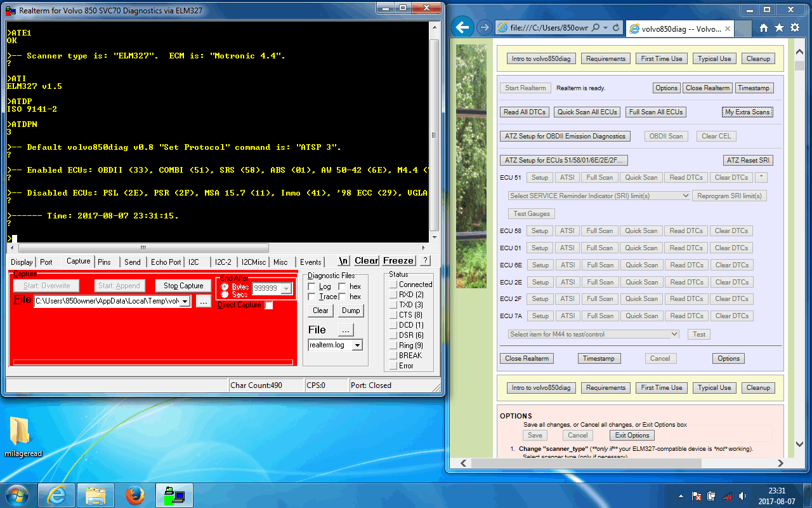Toggle hex checkbox beside Trace
812x508 pixels.
coord(342,297)
